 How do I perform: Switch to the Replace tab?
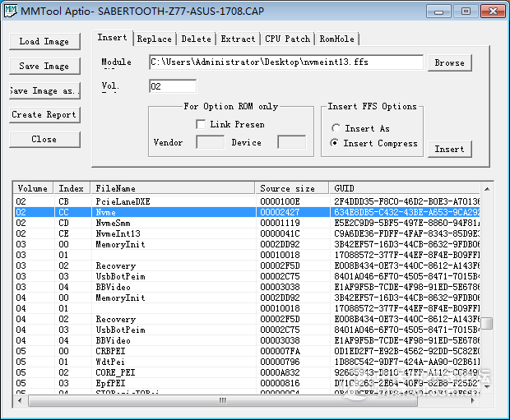[155, 39]
